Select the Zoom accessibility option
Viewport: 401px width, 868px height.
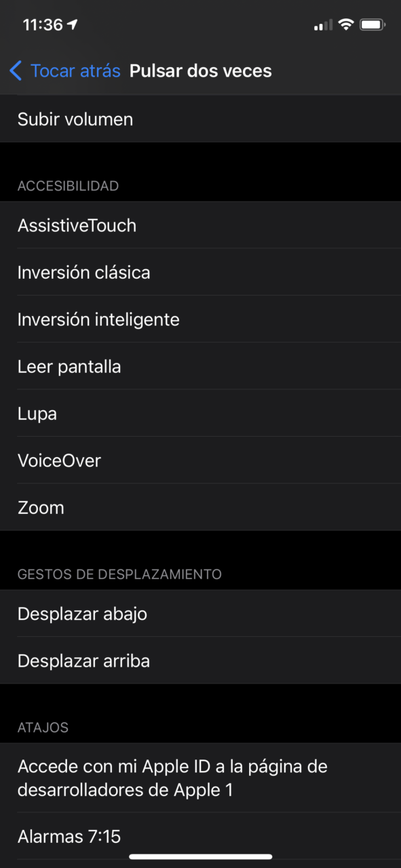[200, 507]
